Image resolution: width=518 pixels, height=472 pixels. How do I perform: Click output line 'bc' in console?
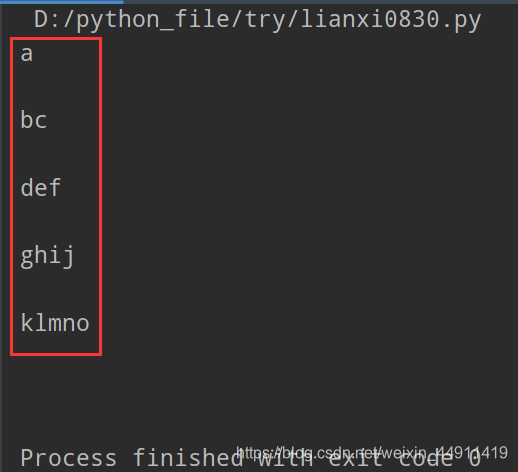tap(33, 120)
